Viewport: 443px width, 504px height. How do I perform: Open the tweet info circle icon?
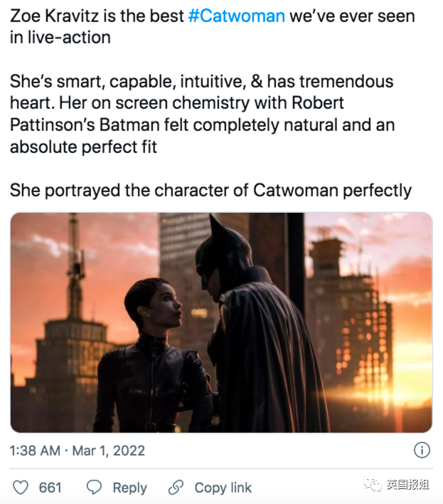(422, 451)
